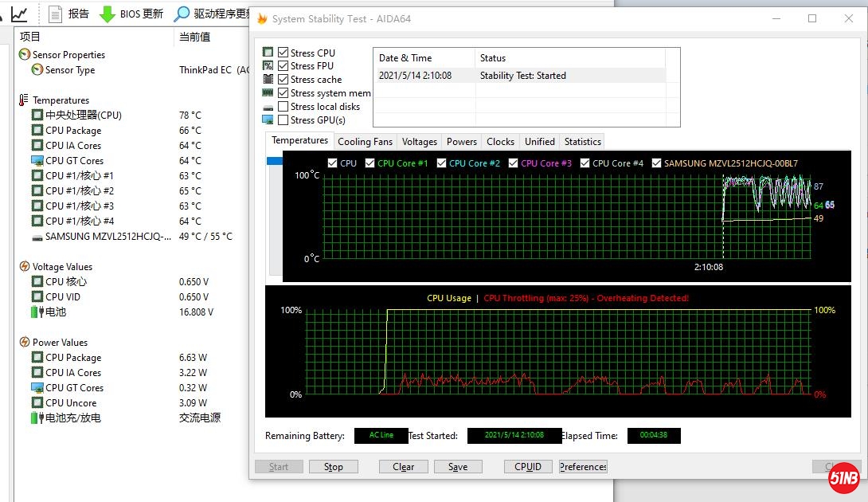Click the 电池充/放电 battery icon
Viewport: 868px width, 502px height.
point(37,418)
